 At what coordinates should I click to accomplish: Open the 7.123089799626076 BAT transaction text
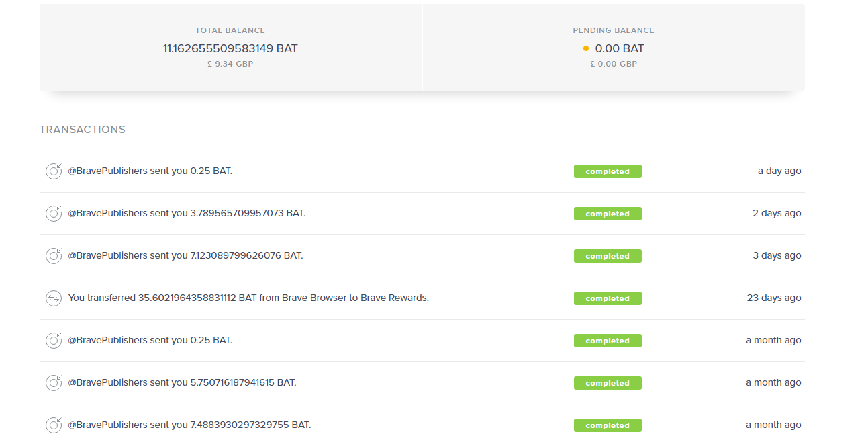pyautogui.click(x=185, y=255)
